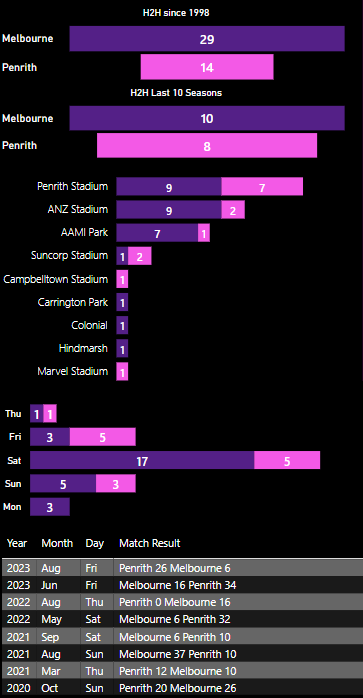This screenshot has height=698, width=363.
Task: Click Saturday purple bar showing 17
Action: tap(142, 460)
